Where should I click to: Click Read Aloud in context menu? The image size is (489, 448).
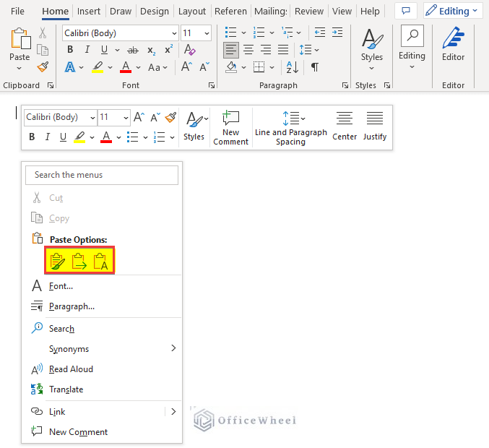click(x=102, y=369)
